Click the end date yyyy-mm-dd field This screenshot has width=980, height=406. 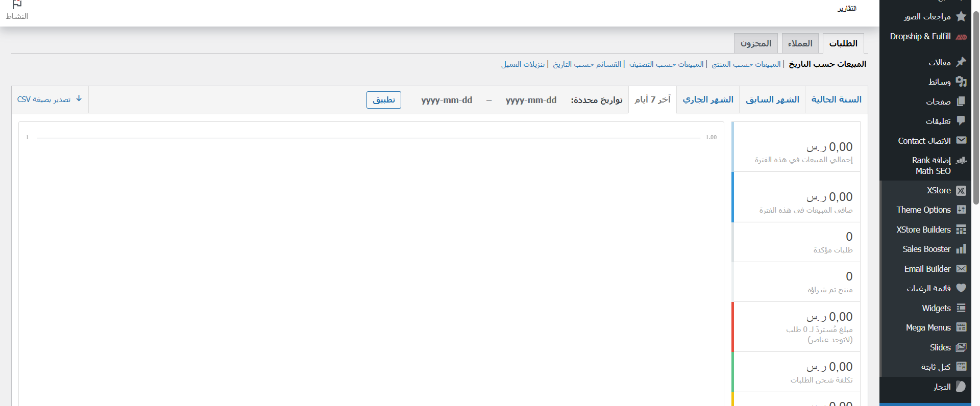point(447,100)
